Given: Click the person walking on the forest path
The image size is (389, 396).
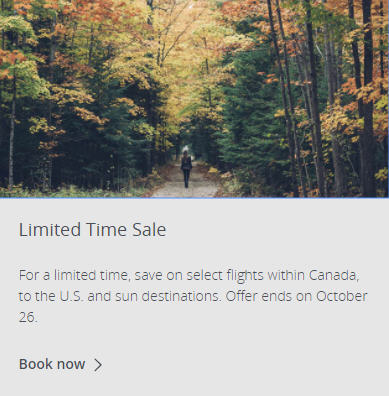Looking at the screenshot, I should click(x=186, y=169).
